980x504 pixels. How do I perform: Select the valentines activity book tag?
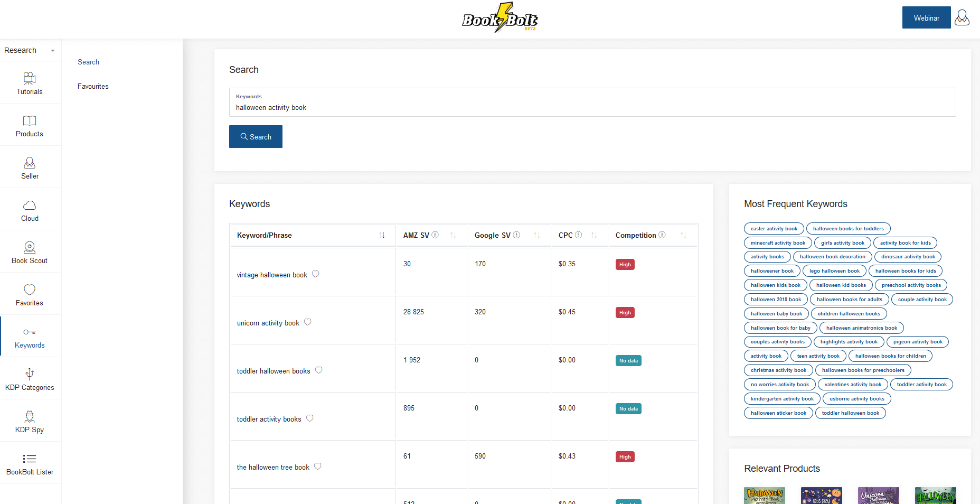853,385
